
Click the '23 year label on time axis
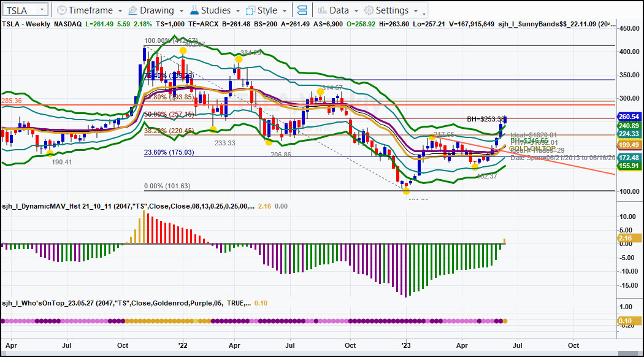406,345
